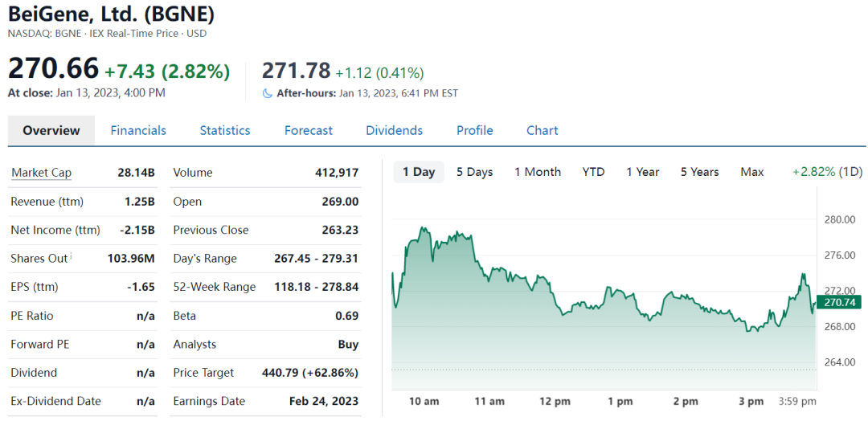View the company Profile tab
Screen dimensions: 868x425
475,130
